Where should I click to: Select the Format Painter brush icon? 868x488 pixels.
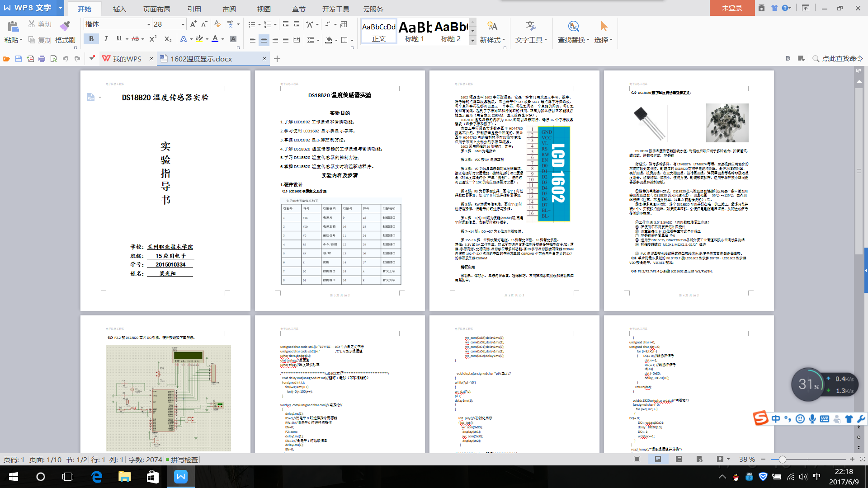65,25
